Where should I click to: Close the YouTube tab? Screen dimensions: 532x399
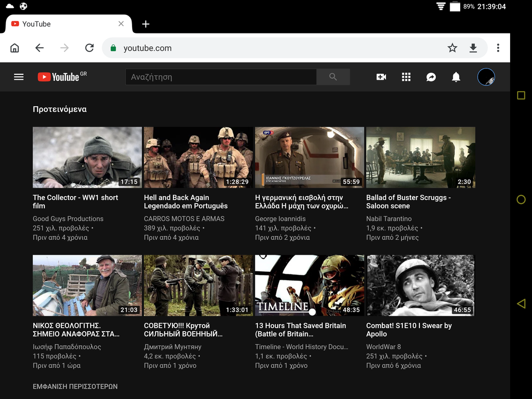(121, 24)
